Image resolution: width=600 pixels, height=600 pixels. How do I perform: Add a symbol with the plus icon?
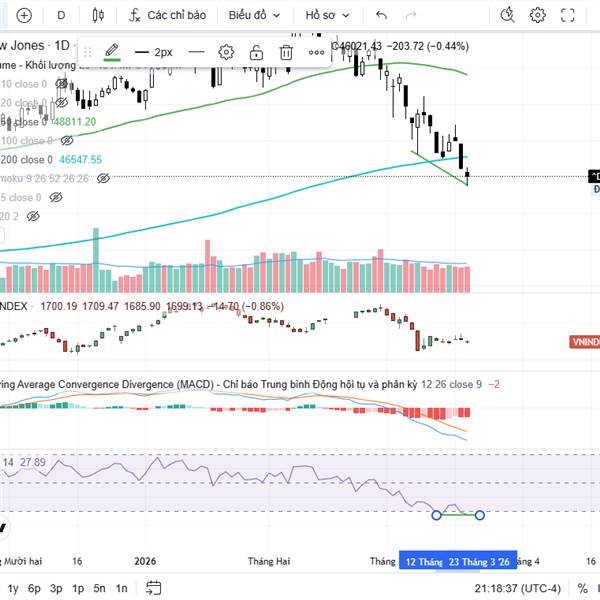24,15
